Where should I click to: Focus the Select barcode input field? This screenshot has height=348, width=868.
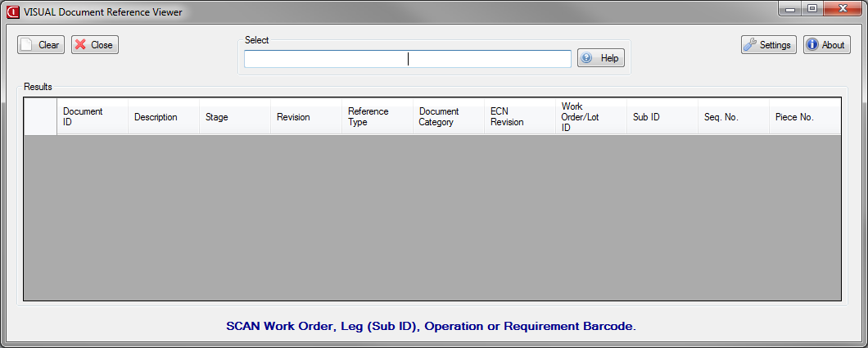pyautogui.click(x=407, y=59)
